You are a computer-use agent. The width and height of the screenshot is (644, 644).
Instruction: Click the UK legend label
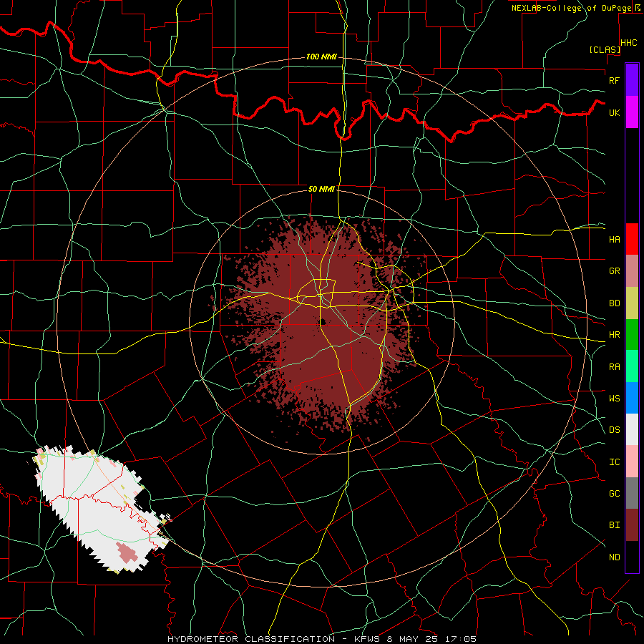(x=614, y=112)
